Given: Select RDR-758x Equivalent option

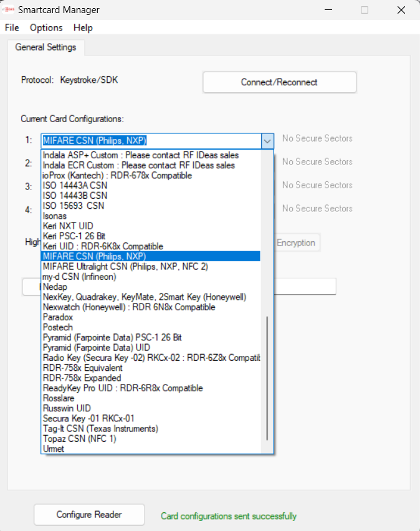Looking at the screenshot, I should coord(151,368).
